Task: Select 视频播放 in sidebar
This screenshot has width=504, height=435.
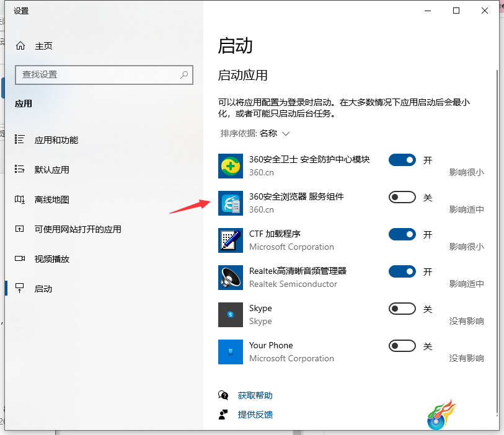Action: click(x=104, y=259)
